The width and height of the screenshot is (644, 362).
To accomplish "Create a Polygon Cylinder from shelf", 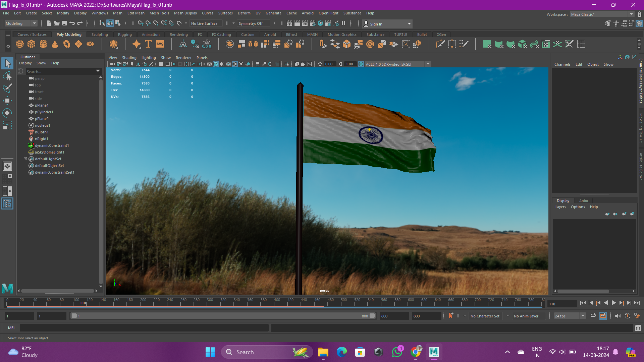I will pyautogui.click(x=43, y=44).
